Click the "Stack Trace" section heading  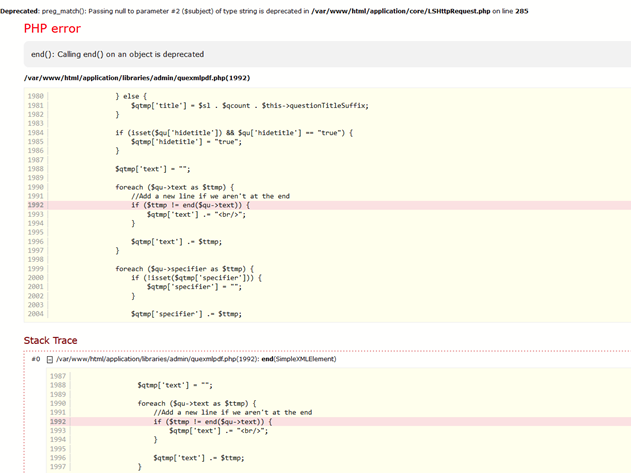click(x=50, y=340)
